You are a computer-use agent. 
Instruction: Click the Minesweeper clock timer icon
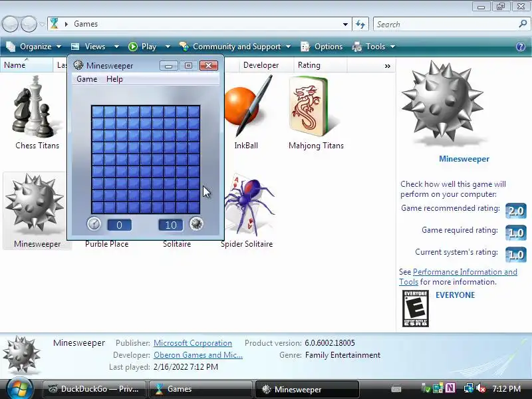click(x=94, y=224)
